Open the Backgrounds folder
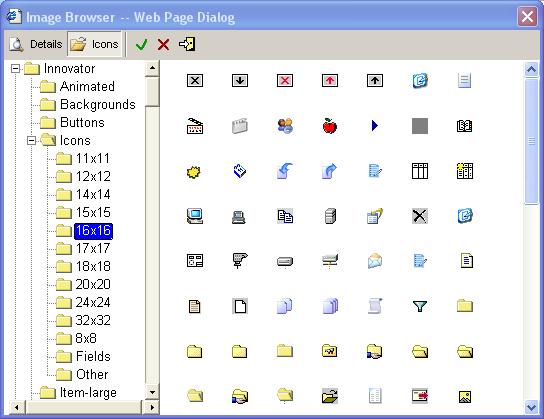 97,104
